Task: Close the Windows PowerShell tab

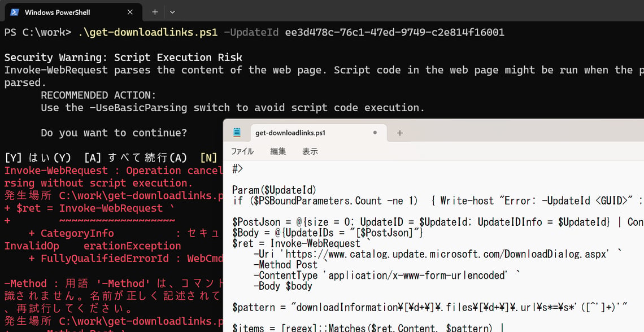Action: click(130, 12)
